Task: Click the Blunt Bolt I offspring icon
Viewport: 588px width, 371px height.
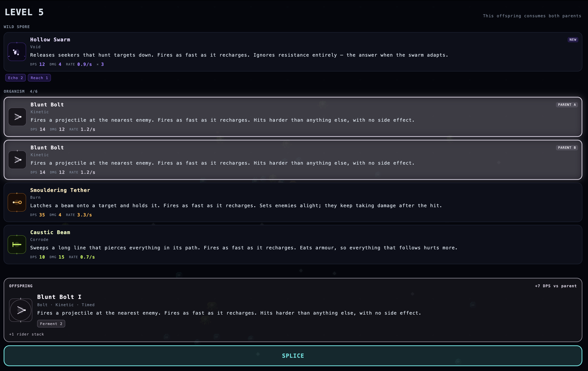Action: [x=21, y=310]
